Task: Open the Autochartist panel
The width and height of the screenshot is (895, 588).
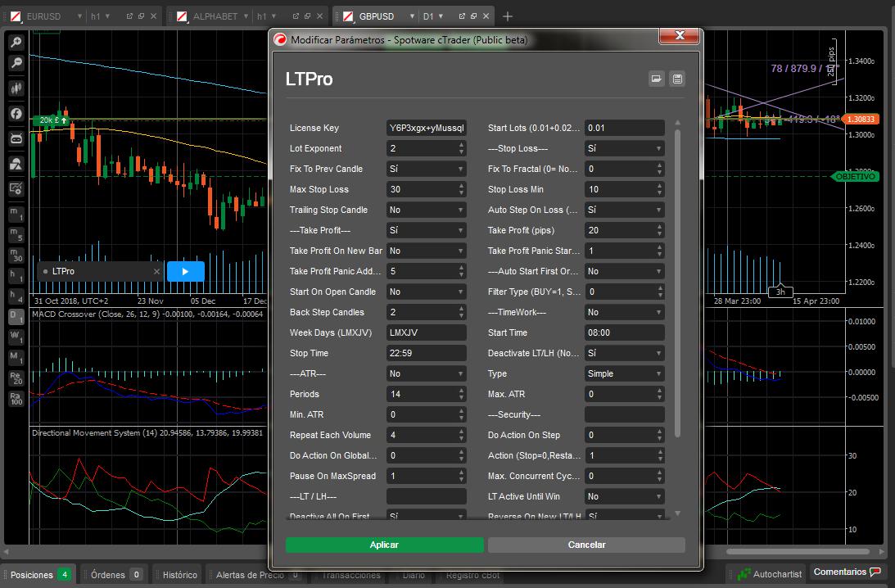Action: [x=770, y=574]
